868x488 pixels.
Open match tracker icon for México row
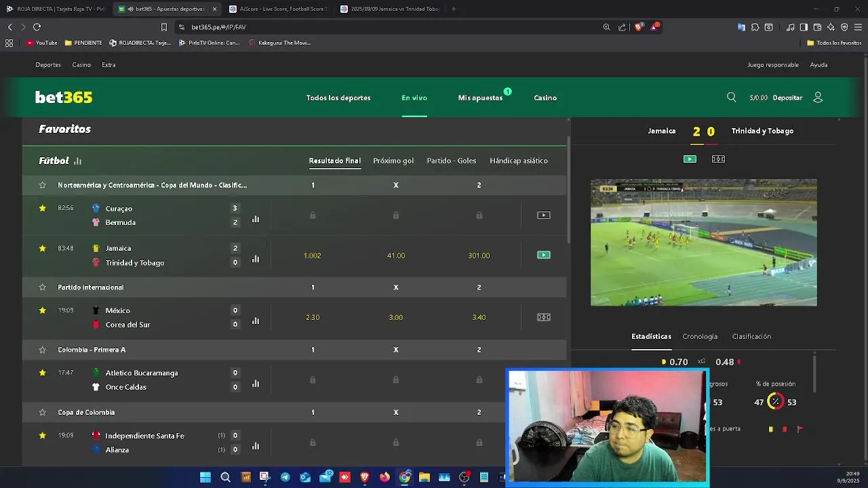[x=544, y=317]
